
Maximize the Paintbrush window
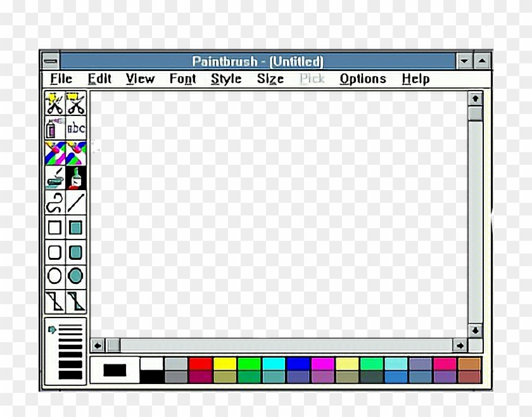click(x=482, y=61)
